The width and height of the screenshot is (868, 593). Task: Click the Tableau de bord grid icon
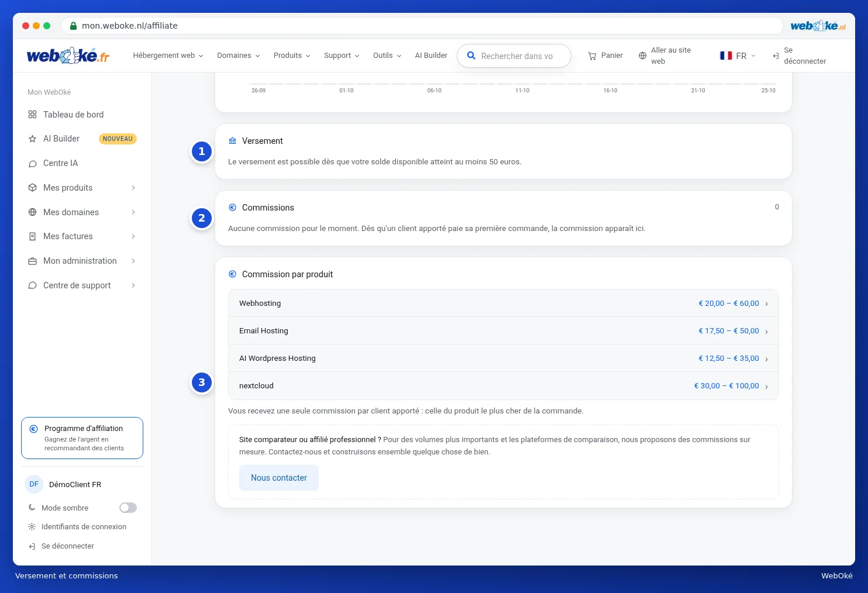click(x=32, y=115)
